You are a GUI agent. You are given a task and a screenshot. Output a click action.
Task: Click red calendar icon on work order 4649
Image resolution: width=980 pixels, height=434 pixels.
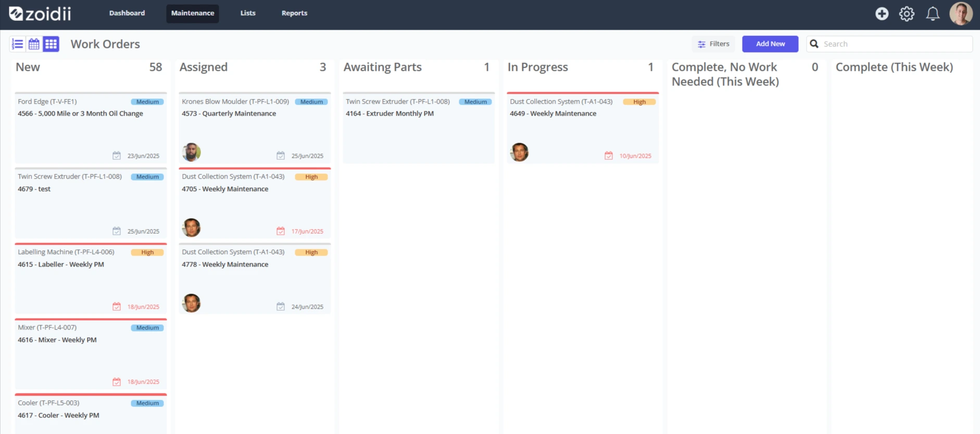pyautogui.click(x=609, y=156)
